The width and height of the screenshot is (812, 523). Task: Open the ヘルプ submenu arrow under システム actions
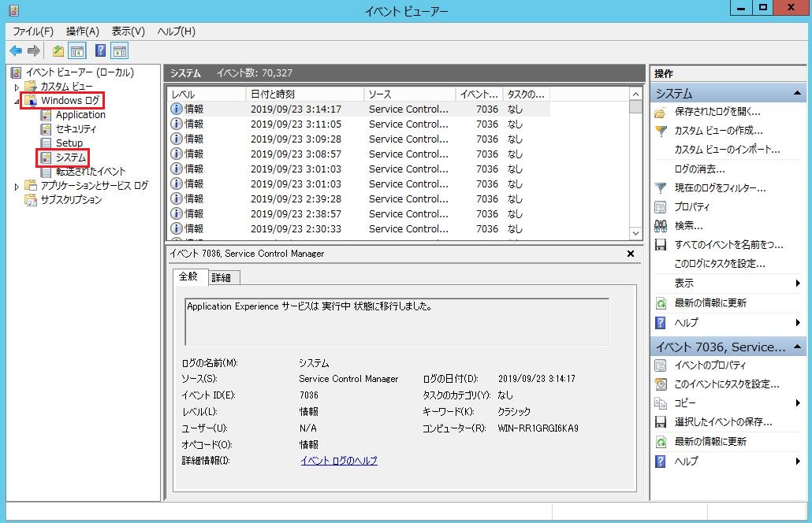[x=798, y=323]
